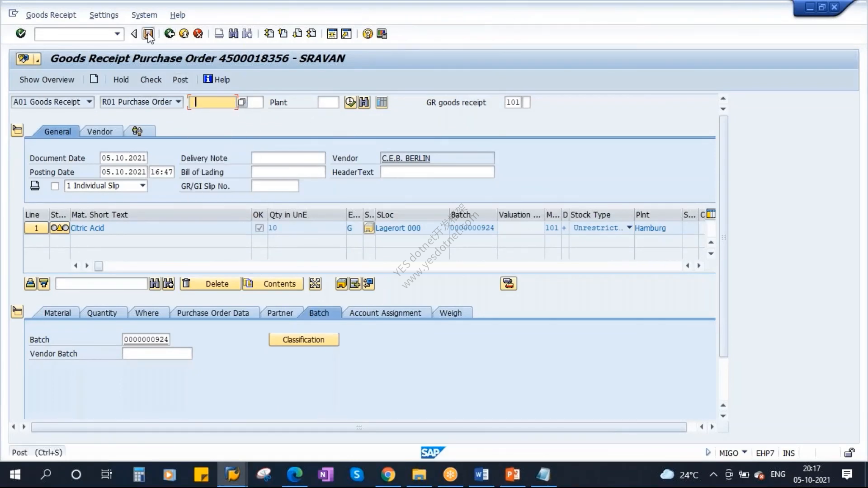The image size is (868, 488).
Task: Toggle the OK checkbox for Citric Acid
Action: click(x=259, y=228)
